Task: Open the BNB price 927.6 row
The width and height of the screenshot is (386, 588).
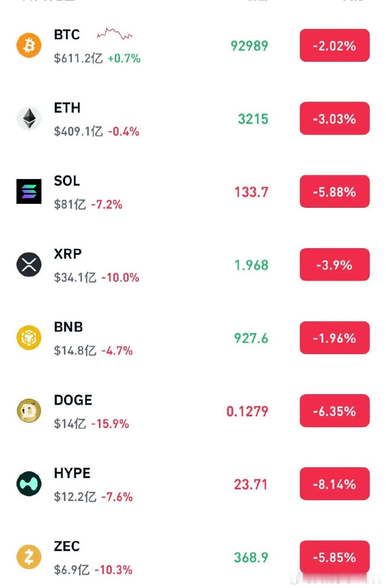Action: coord(193,338)
